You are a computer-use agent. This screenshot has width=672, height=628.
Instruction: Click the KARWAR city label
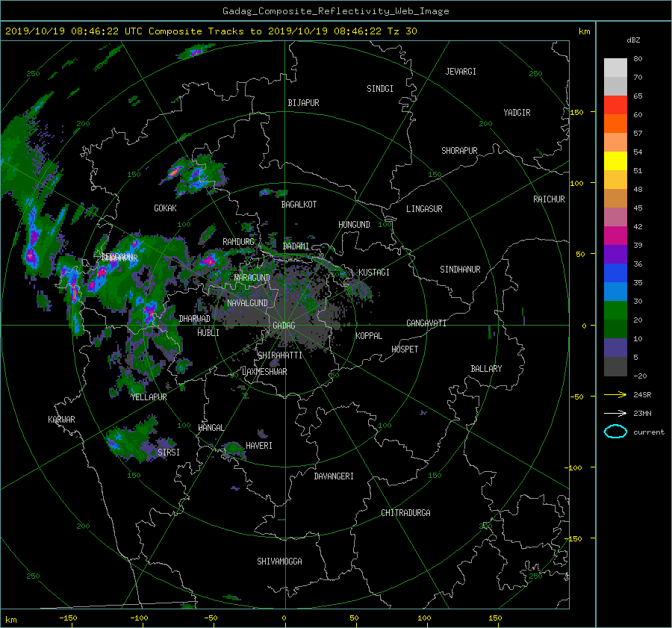[x=61, y=420]
